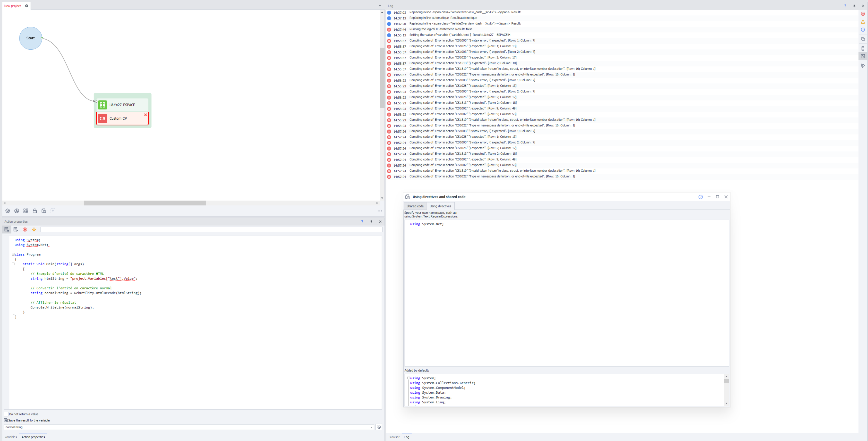The height and width of the screenshot is (441, 868).
Task: Click the canvas vertical scrollbar thumb
Action: click(382, 77)
